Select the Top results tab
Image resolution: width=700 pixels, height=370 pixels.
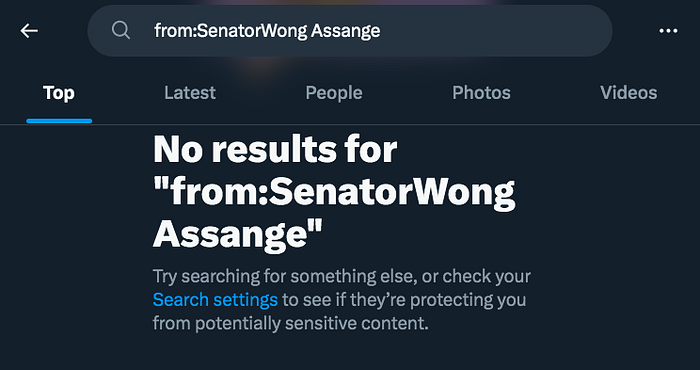pyautogui.click(x=59, y=93)
